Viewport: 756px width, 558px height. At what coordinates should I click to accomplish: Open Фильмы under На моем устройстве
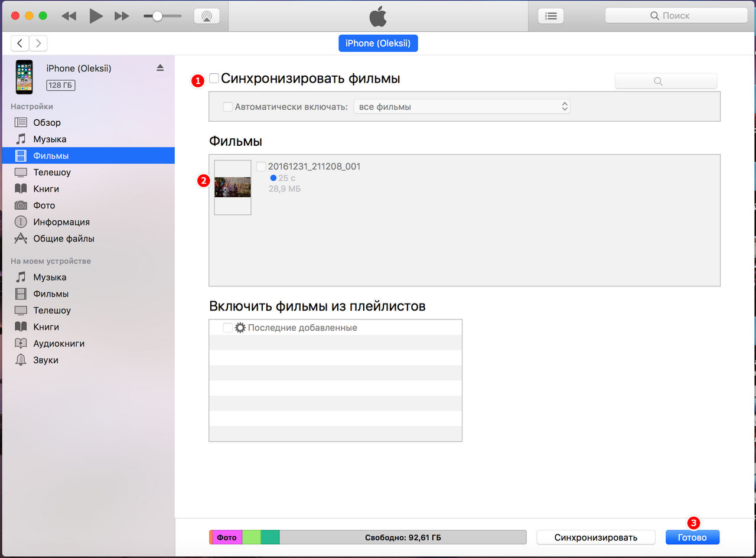click(x=87, y=294)
